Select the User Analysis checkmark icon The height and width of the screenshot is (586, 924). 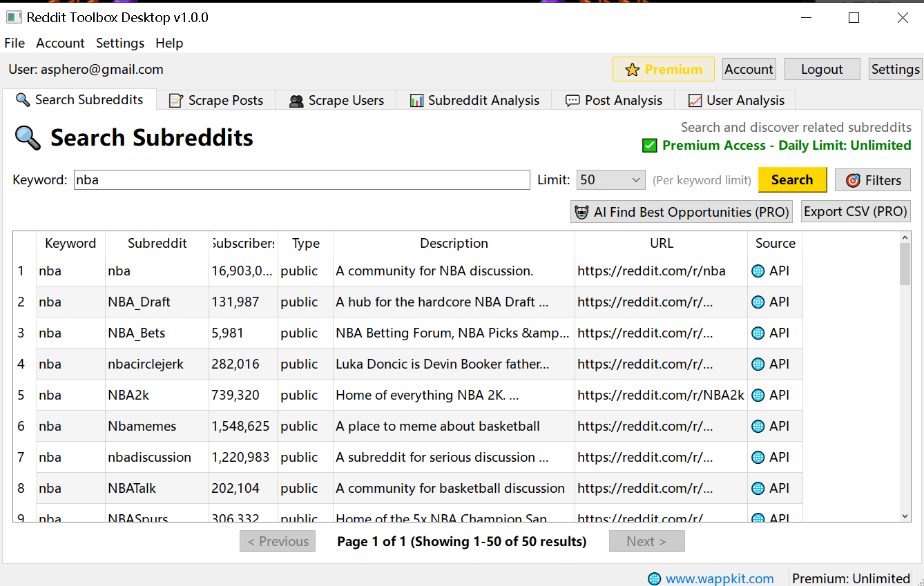[694, 99]
